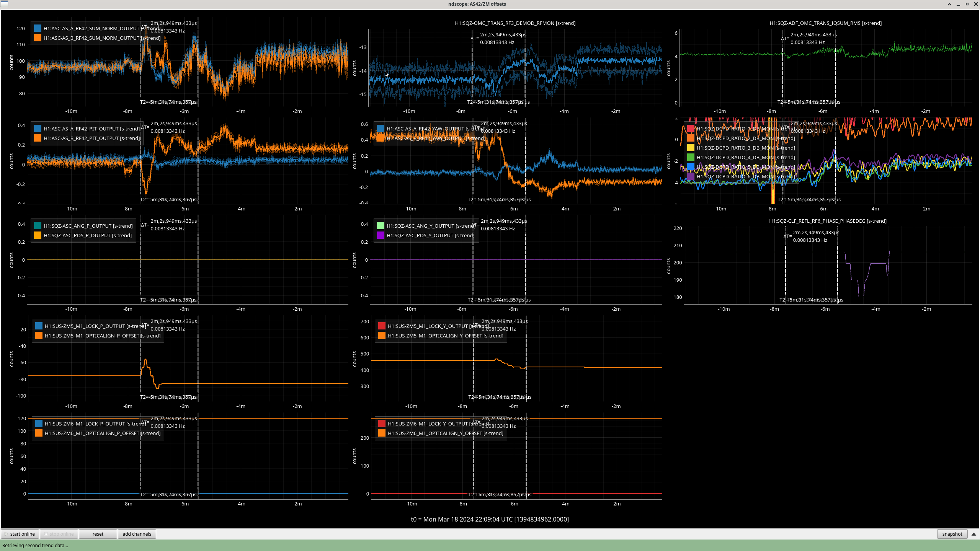Click the light green swatch for SQZ-ASC_ANG_Y_OUTPUT
Image resolution: width=980 pixels, height=551 pixels.
(381, 226)
